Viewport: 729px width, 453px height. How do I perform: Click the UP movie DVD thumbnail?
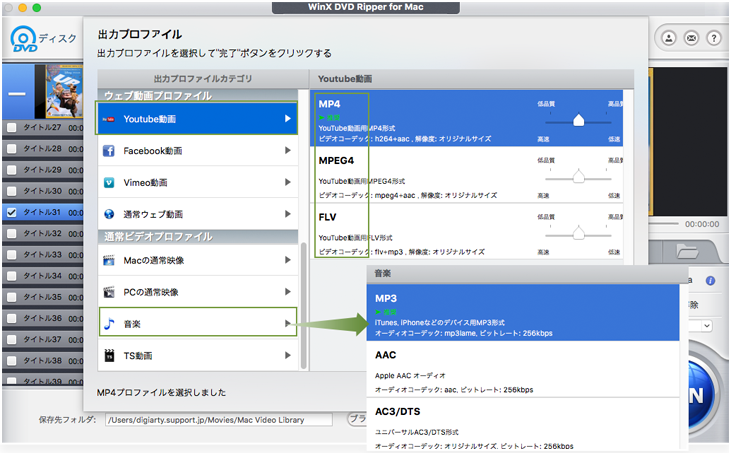(64, 91)
